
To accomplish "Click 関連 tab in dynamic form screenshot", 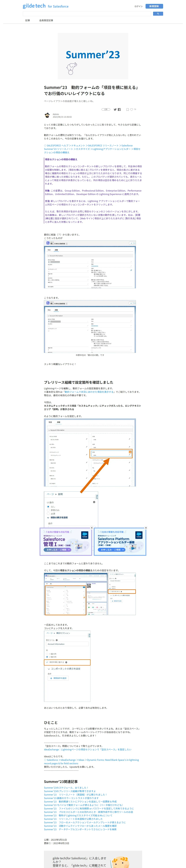I will pyautogui.click(x=50, y=422).
